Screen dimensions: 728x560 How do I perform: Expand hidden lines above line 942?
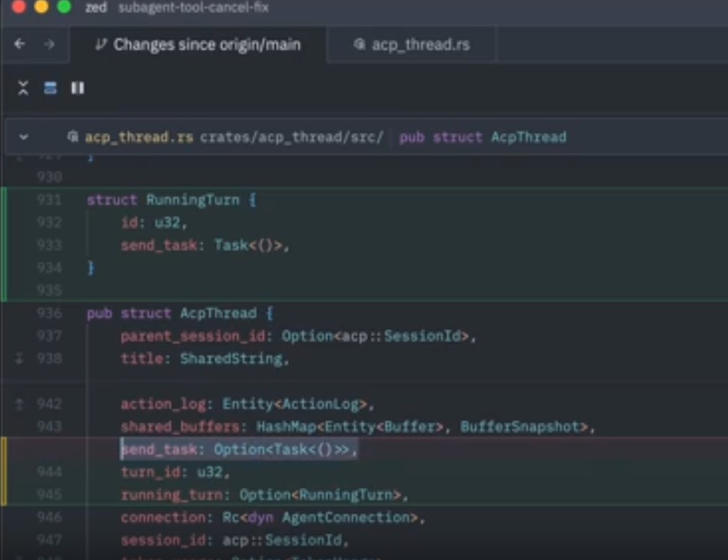point(19,403)
